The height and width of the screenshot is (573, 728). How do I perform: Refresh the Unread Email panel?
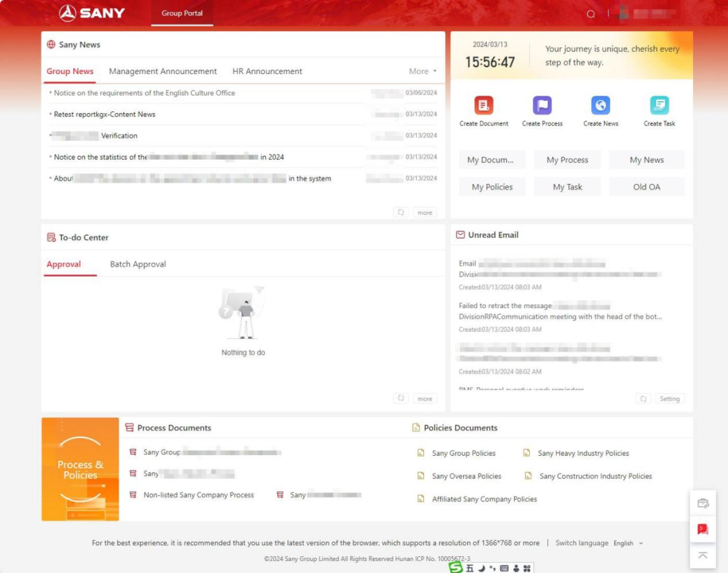tap(643, 398)
